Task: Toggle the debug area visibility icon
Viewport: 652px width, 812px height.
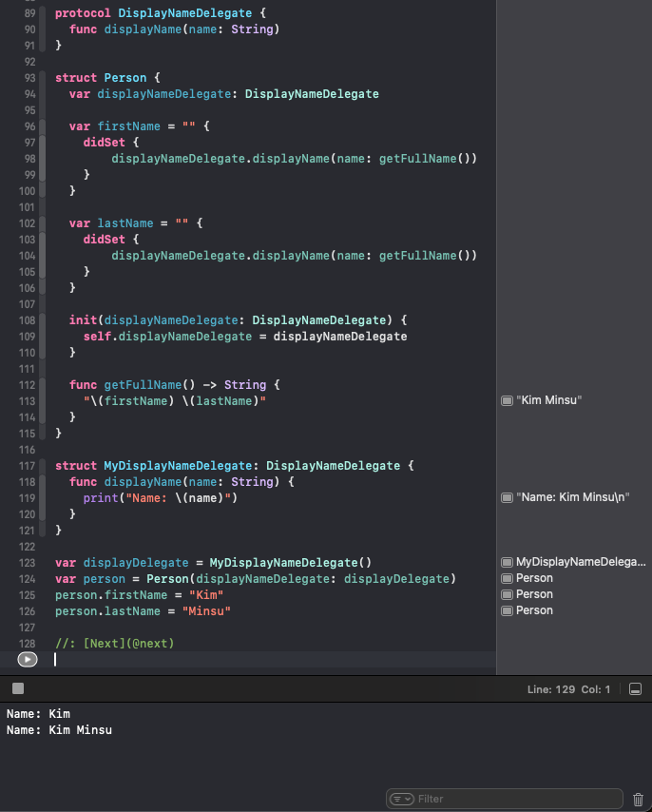Action: pyautogui.click(x=635, y=688)
